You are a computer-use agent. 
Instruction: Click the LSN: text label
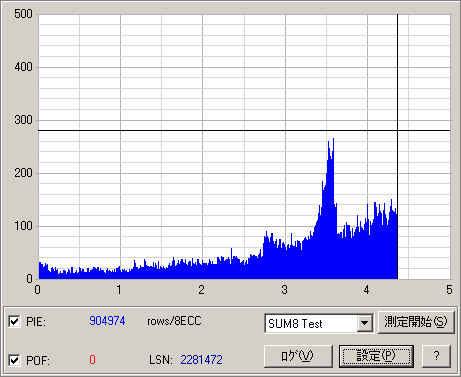pyautogui.click(x=160, y=360)
